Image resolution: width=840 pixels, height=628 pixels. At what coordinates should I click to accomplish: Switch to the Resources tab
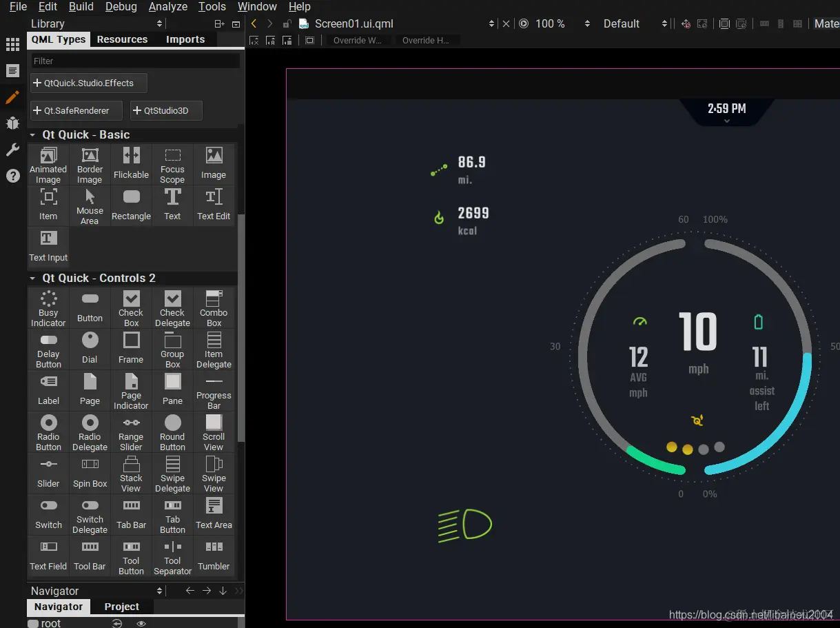122,39
